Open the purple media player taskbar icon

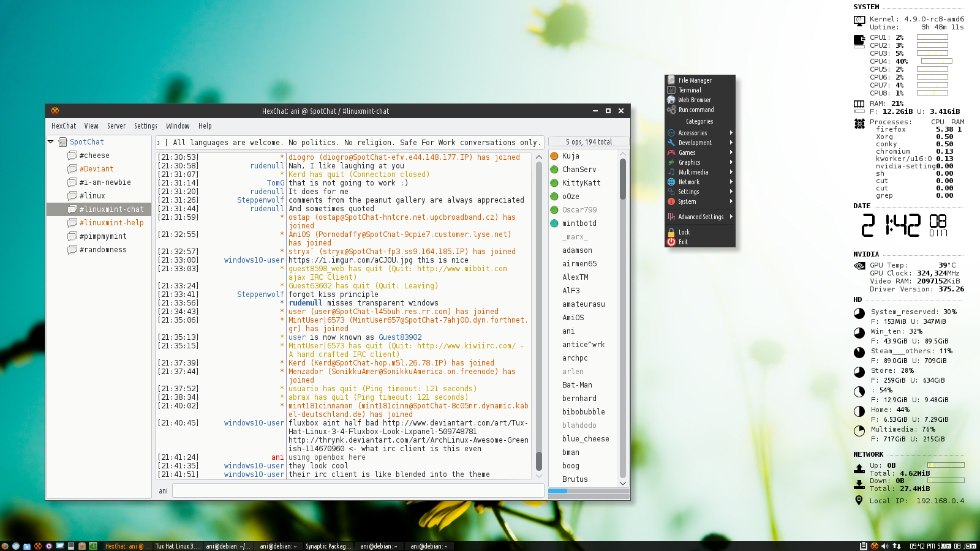tap(49, 546)
